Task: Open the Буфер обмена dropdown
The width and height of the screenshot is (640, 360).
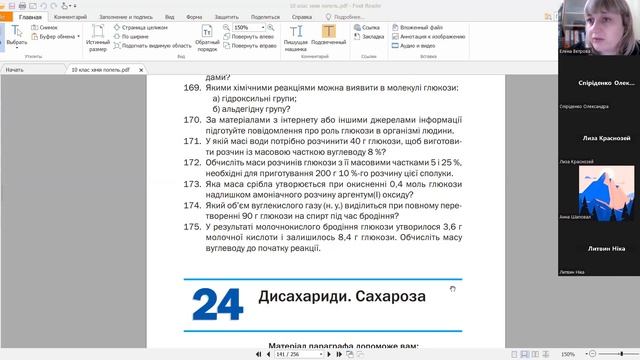Action: pyautogui.click(x=56, y=37)
